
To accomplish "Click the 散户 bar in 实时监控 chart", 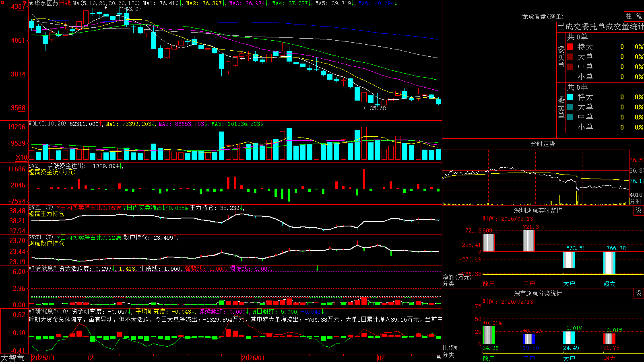I will coord(489,243).
